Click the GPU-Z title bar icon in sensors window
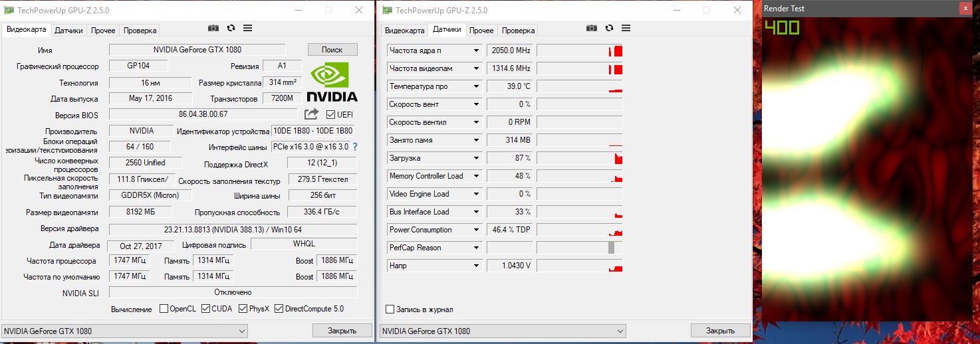Screen dimensions: 980x344 tap(388, 10)
